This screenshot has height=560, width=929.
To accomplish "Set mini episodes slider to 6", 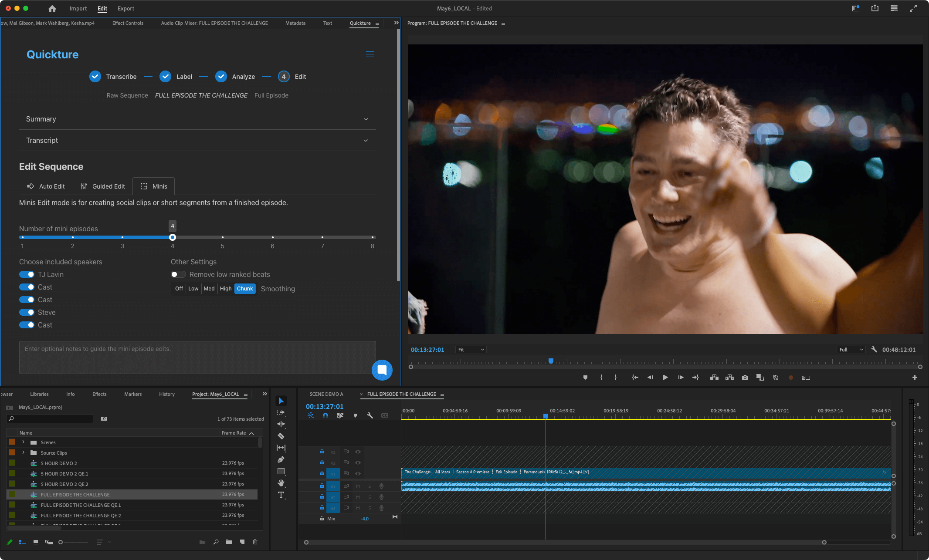I will [272, 237].
